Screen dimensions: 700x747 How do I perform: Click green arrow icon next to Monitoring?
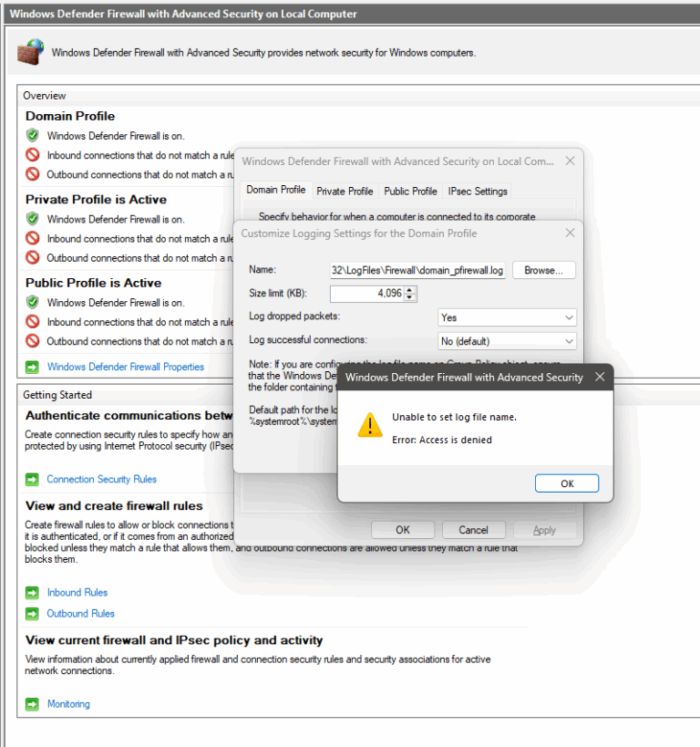[x=32, y=704]
